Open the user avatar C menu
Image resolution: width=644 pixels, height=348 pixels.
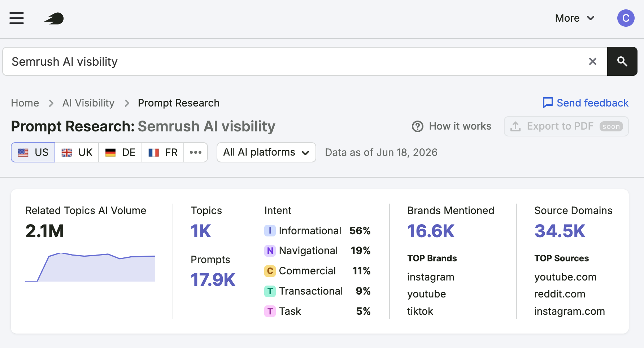point(626,18)
